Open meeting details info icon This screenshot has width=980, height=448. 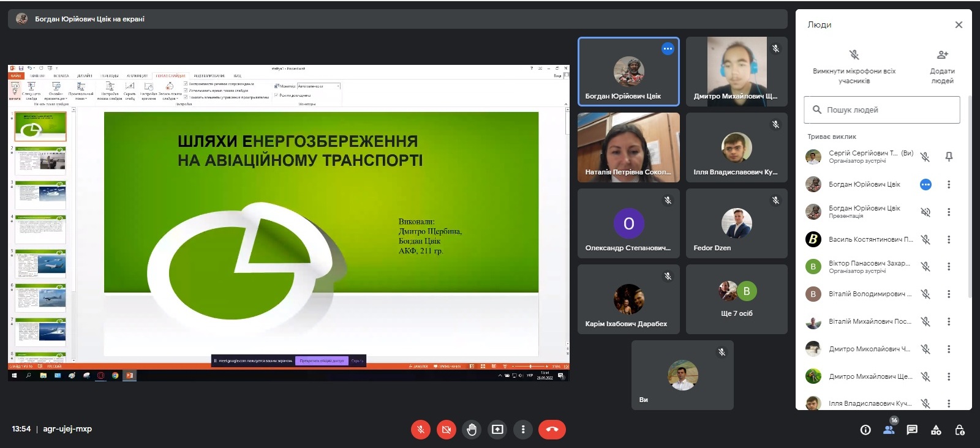(x=865, y=430)
